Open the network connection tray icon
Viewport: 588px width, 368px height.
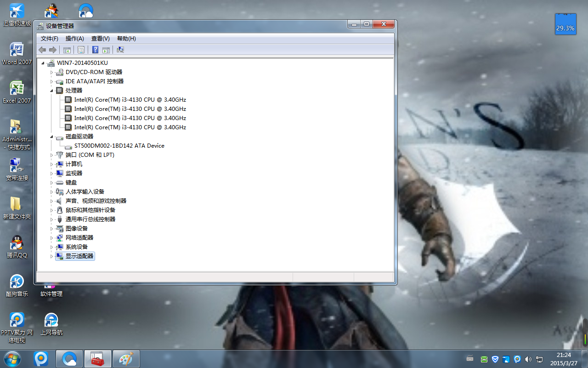point(539,359)
